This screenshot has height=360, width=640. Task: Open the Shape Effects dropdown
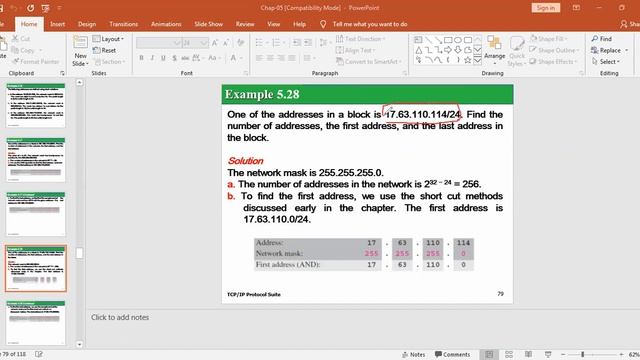553,62
